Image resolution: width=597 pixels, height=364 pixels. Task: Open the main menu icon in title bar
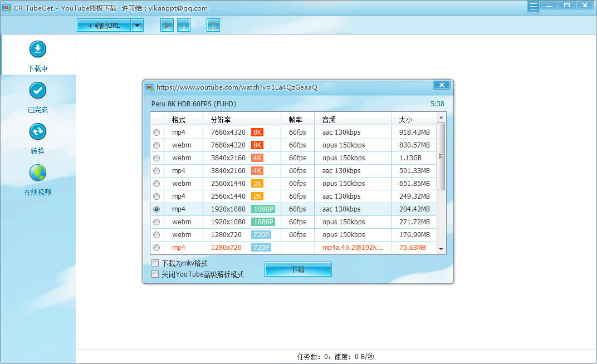(534, 7)
